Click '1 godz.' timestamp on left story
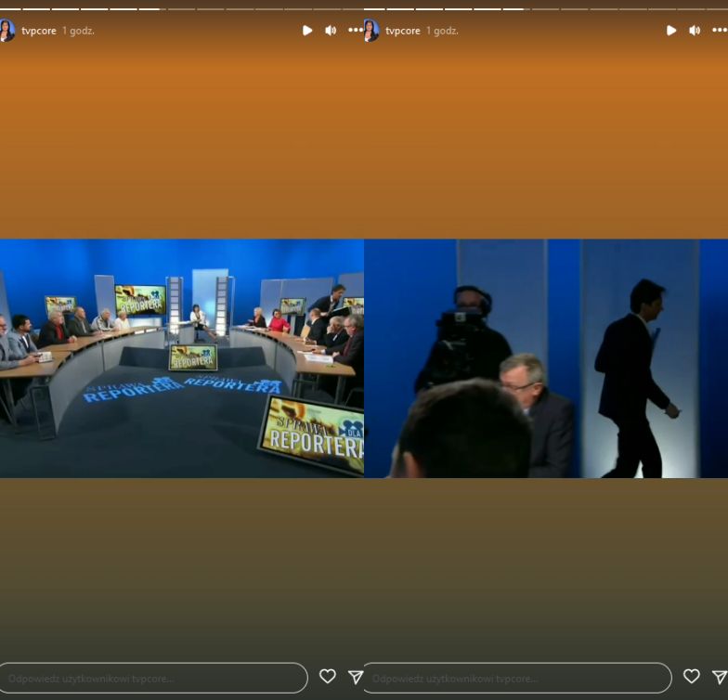This screenshot has width=728, height=700. tap(78, 31)
